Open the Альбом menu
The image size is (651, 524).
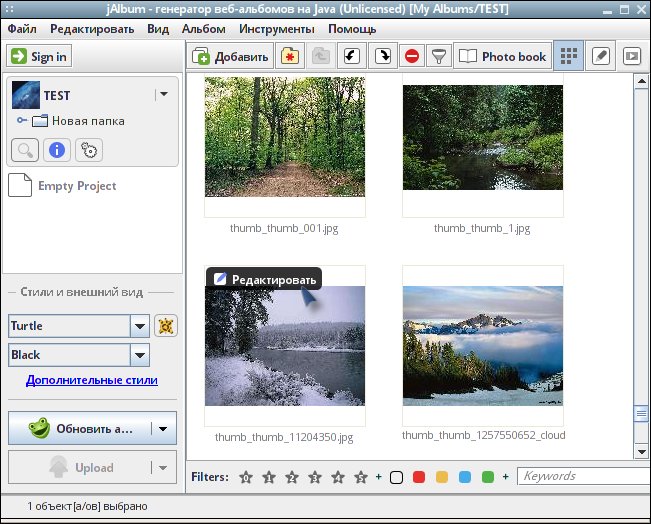click(x=203, y=29)
